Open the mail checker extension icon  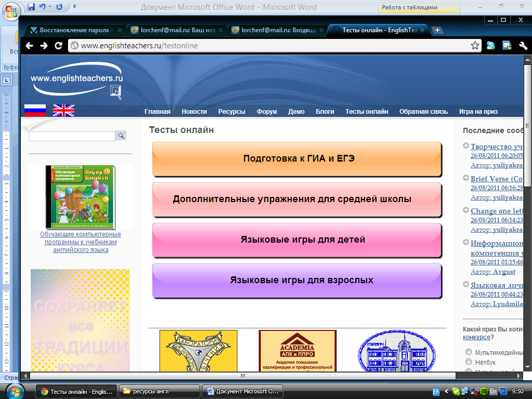tap(507, 46)
